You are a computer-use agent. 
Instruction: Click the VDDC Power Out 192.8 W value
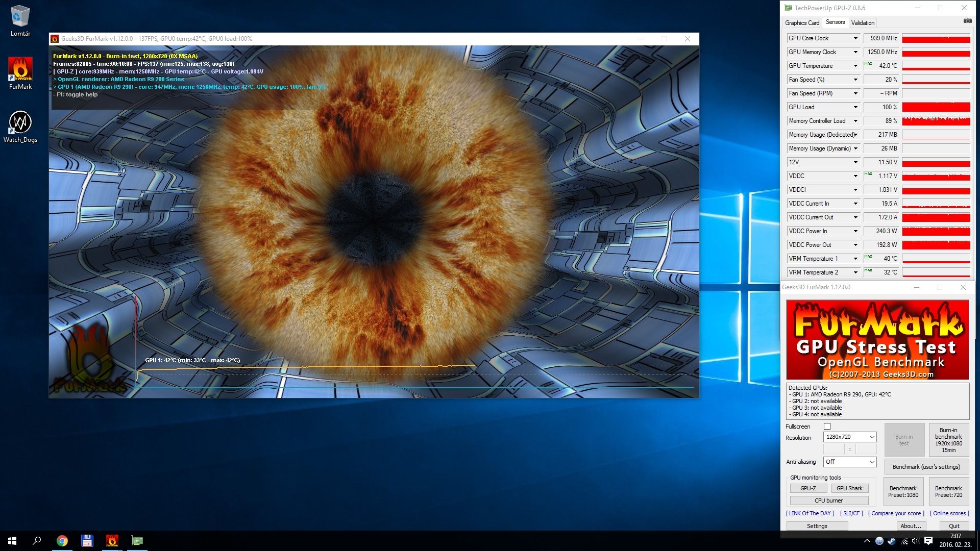(881, 245)
